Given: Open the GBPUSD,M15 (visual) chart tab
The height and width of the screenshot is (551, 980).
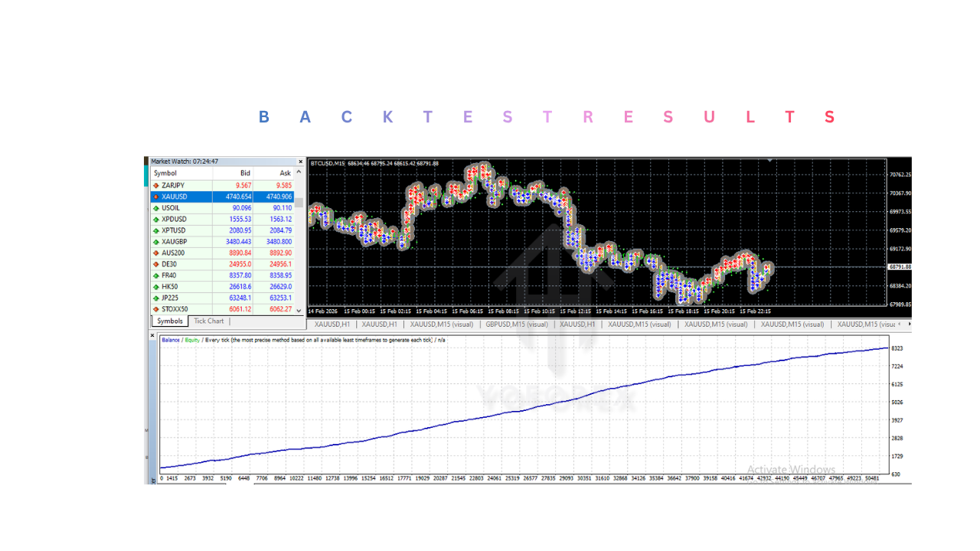Looking at the screenshot, I should point(517,324).
